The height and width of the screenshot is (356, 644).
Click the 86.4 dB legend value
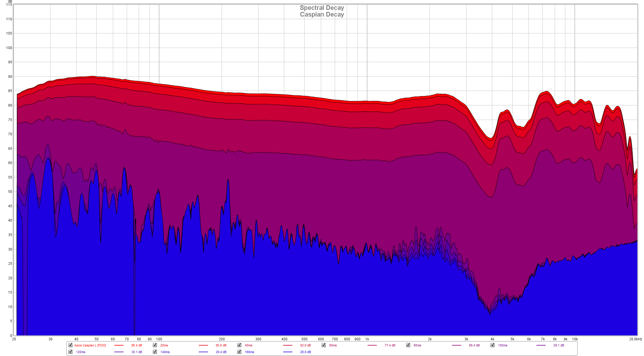[x=137, y=345]
